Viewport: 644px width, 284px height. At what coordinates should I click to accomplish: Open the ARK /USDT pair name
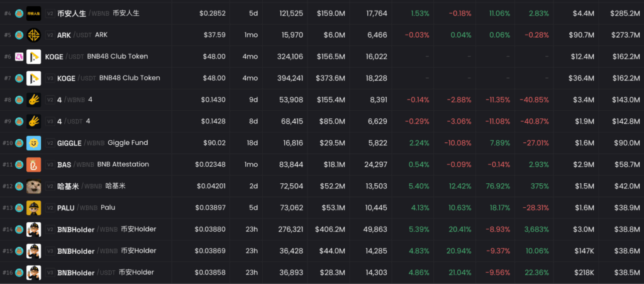click(82, 35)
